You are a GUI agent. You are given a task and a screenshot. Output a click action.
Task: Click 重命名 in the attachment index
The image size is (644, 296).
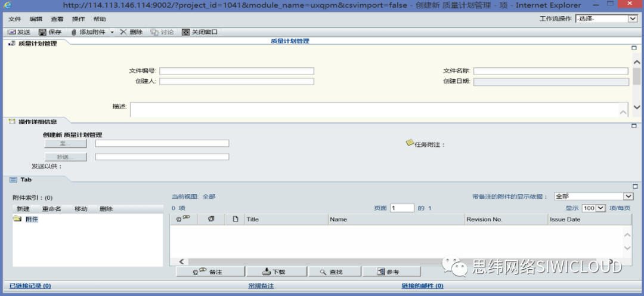point(52,209)
